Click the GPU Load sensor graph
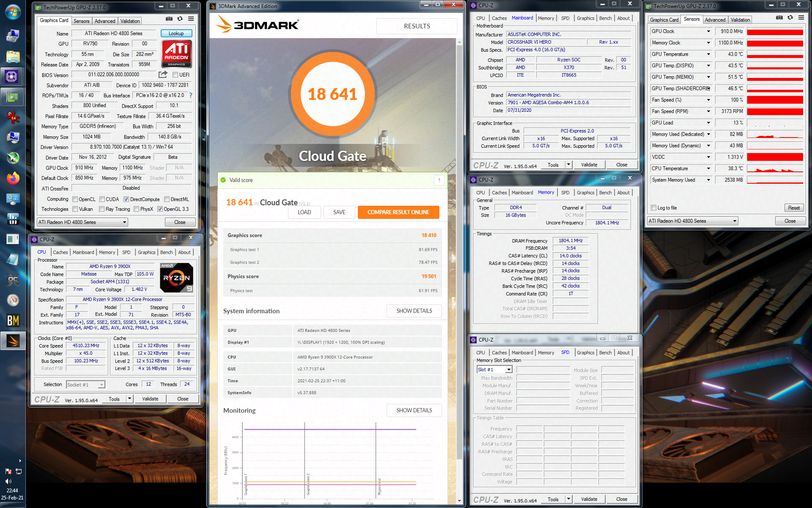Viewport: 812px width, 508px height. pyautogui.click(x=775, y=123)
